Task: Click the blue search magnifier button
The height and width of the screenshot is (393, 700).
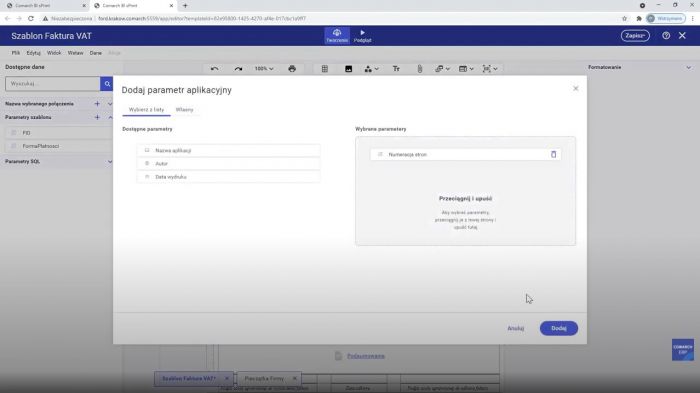Action: (107, 84)
